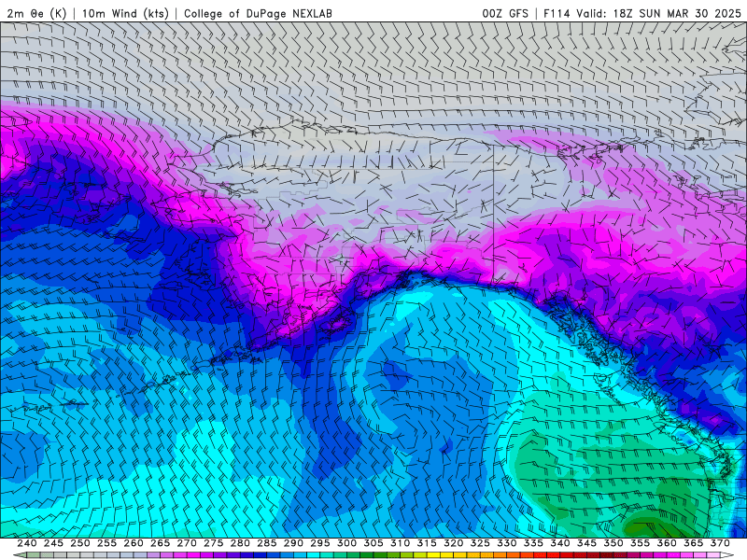Pick the cyan swatch below 295 on colorbar
747x560 pixels.
pos(314,555)
